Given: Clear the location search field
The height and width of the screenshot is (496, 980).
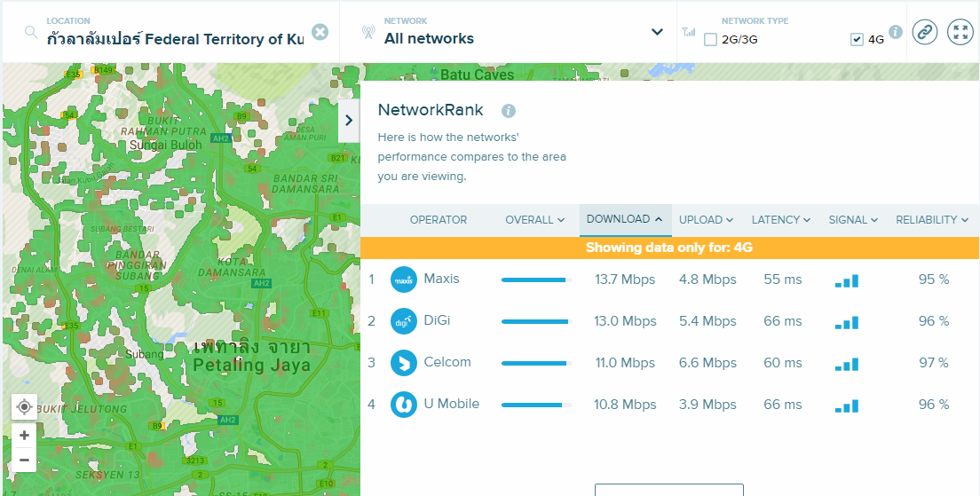Looking at the screenshot, I should 320,32.
